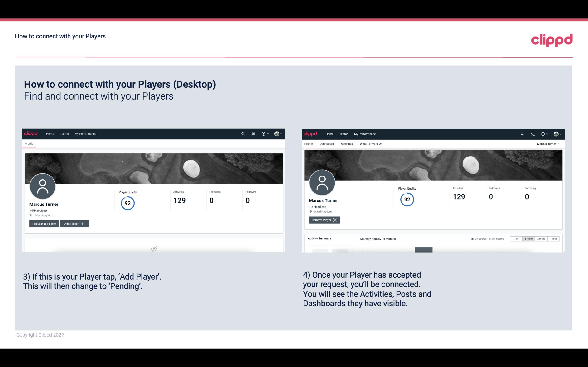Click the Clippd logo icon (right panel)
Viewport: 588px width, 367px height.
click(x=310, y=133)
